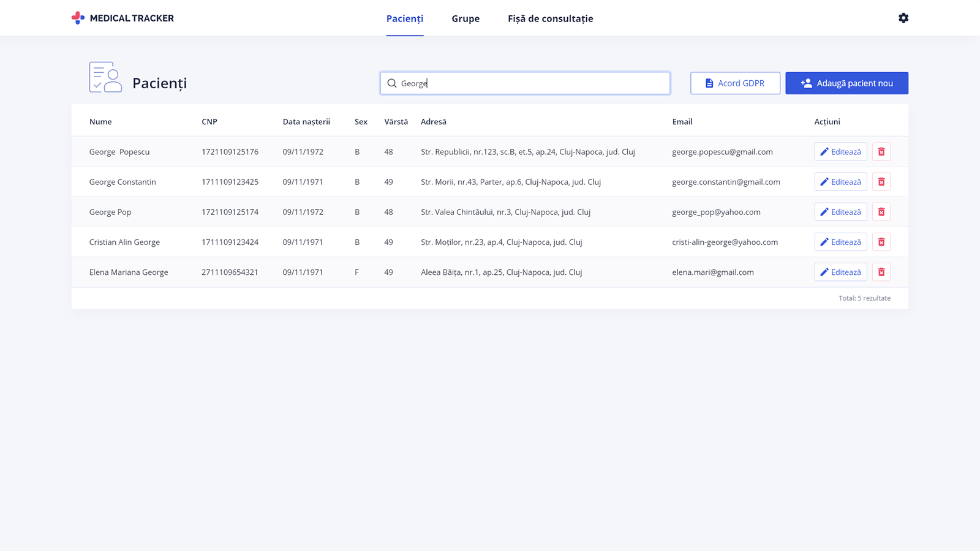This screenshot has height=551, width=980.
Task: Select the name George Constantin
Action: [x=123, y=182]
